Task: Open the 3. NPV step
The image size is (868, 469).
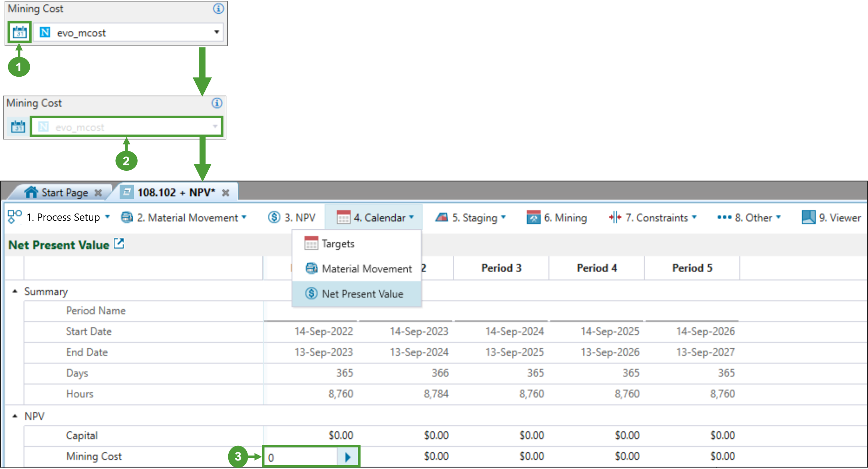Action: click(292, 217)
